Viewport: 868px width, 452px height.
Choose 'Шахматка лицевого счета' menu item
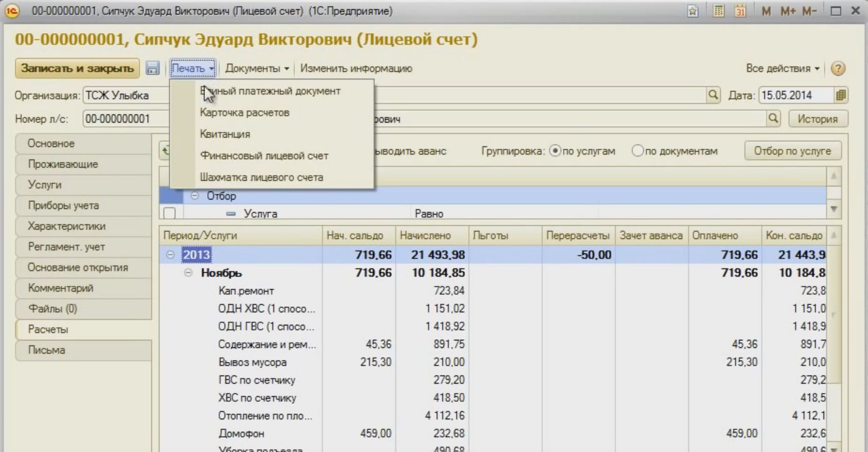tap(271, 177)
